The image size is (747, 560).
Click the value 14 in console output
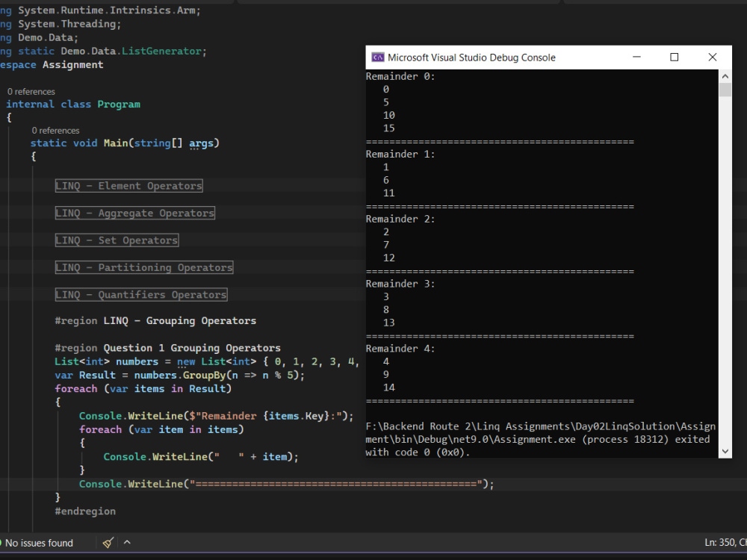[388, 388]
